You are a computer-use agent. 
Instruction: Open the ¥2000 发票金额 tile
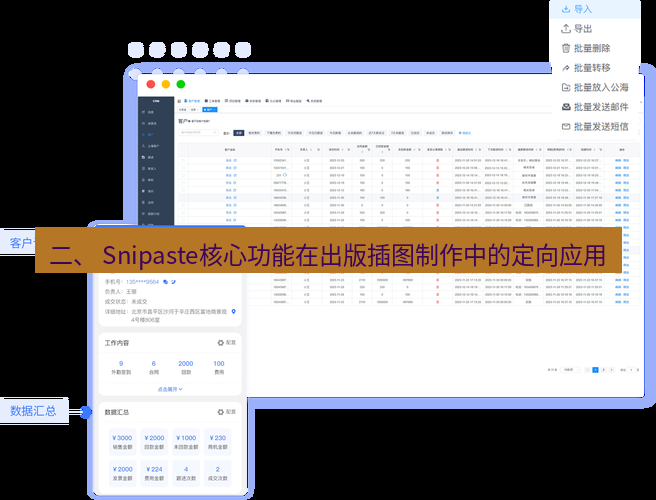point(123,473)
